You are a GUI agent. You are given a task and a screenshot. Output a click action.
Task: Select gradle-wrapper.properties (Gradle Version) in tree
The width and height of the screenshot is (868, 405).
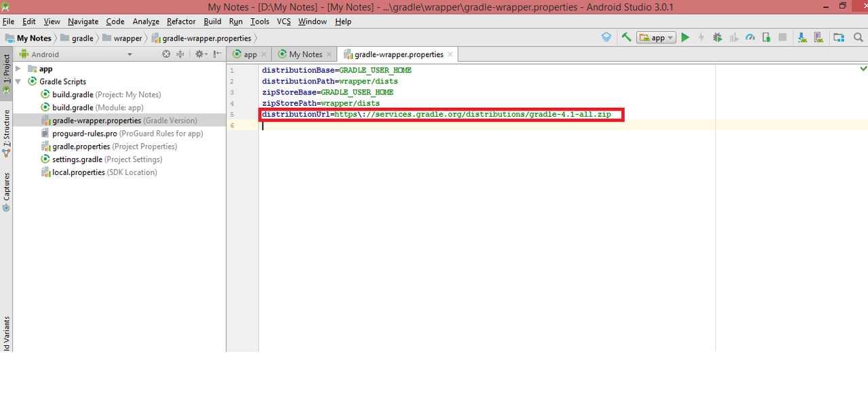[x=119, y=120]
